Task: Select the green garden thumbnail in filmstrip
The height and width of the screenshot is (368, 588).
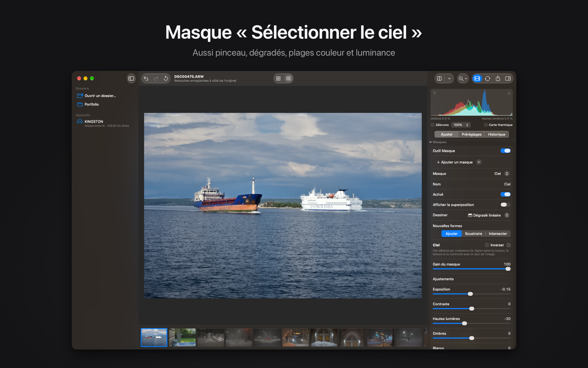Action: [x=182, y=337]
